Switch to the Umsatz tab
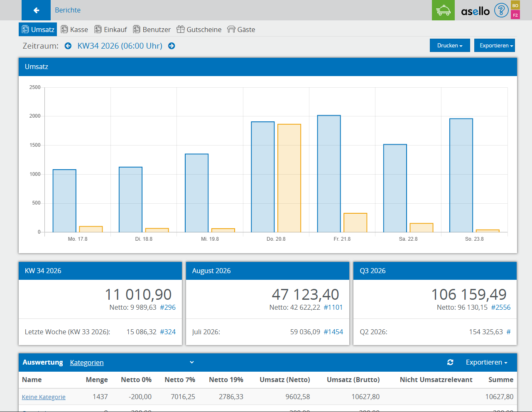The image size is (532, 412). (38, 30)
